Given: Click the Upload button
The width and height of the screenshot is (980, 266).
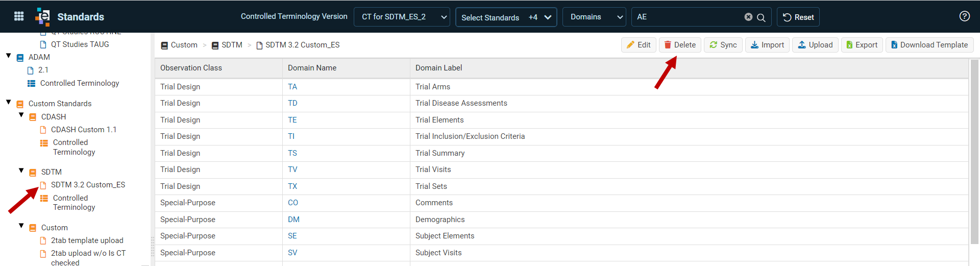Looking at the screenshot, I should (815, 45).
